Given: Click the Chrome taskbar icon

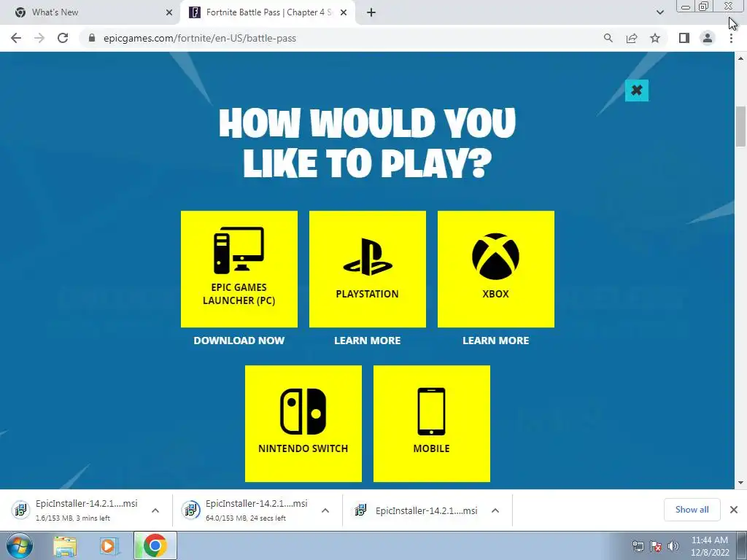Looking at the screenshot, I should click(155, 545).
